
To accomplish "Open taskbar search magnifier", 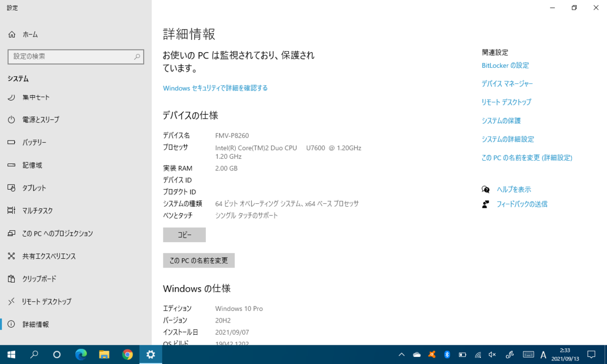I will pyautogui.click(x=34, y=354).
